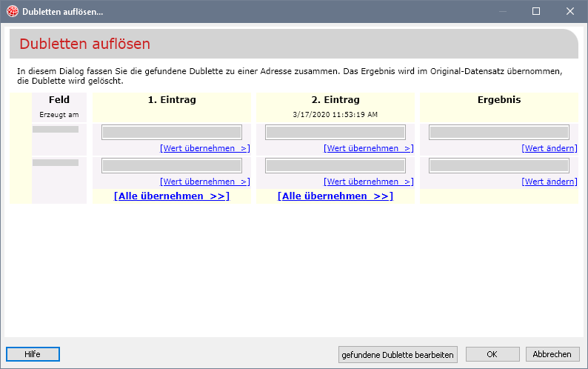
Task: Select first-row input field in 1. Eintrag
Action: click(172, 133)
